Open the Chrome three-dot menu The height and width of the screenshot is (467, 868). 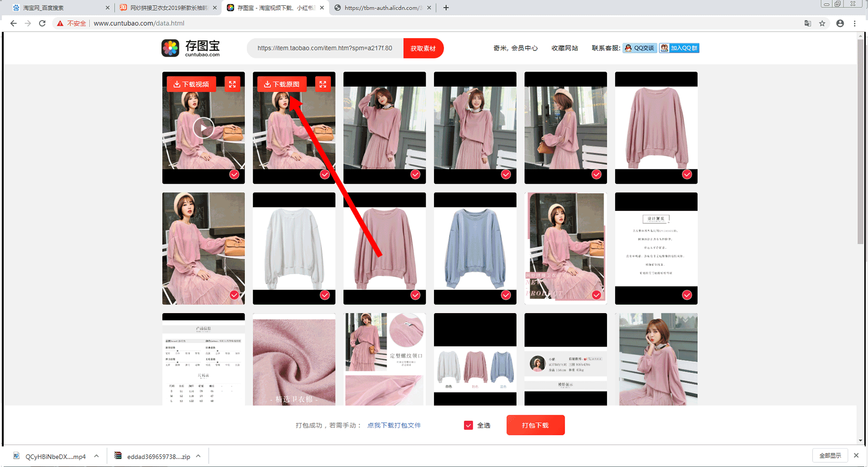pyautogui.click(x=855, y=23)
